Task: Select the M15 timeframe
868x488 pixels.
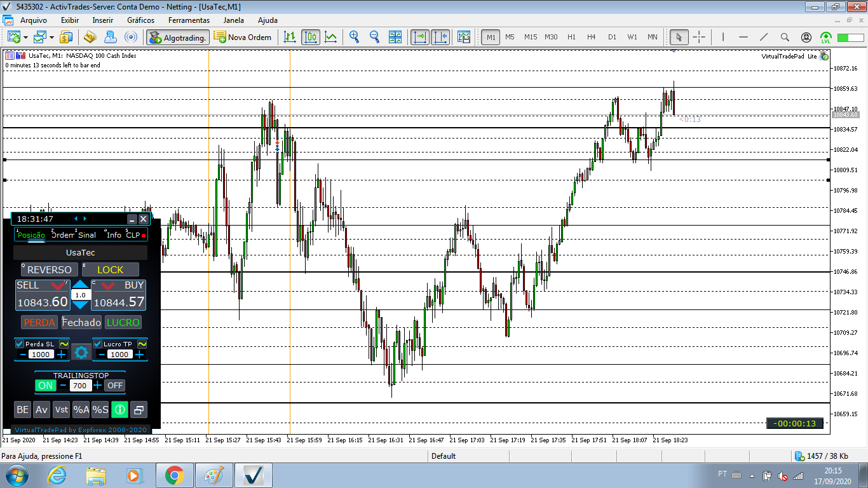Action: [531, 37]
